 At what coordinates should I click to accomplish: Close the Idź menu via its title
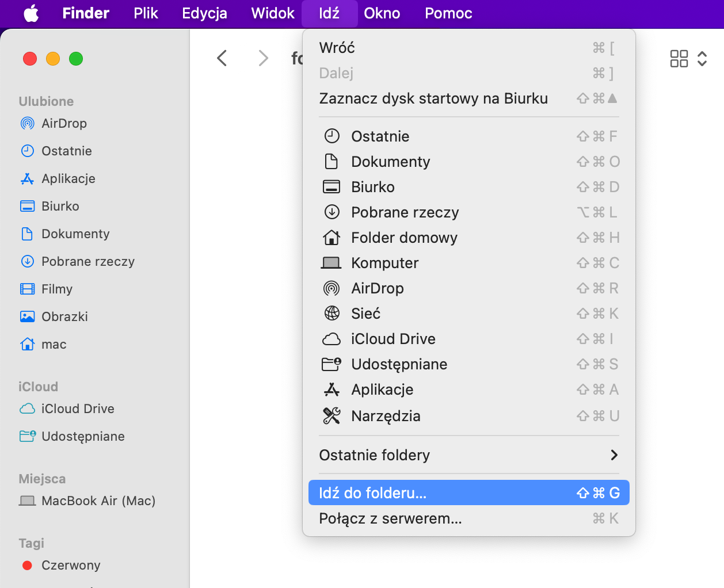click(x=329, y=13)
